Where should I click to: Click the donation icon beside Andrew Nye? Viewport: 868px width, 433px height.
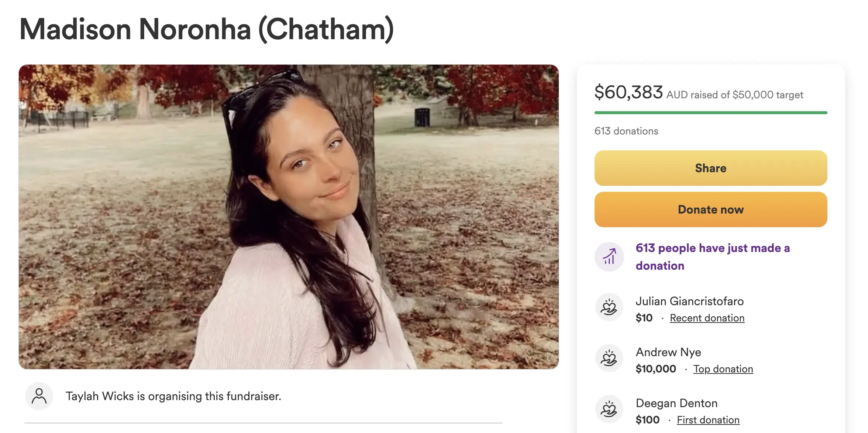609,358
